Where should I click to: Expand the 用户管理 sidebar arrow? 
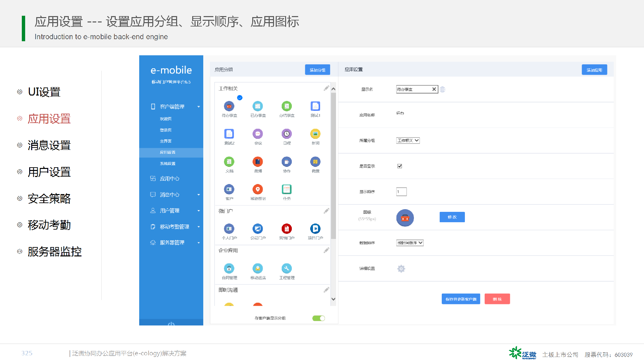[199, 211]
